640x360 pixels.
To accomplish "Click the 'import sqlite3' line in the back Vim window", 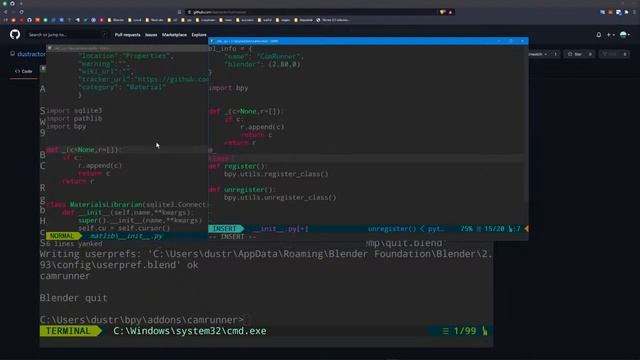I will 74,111.
